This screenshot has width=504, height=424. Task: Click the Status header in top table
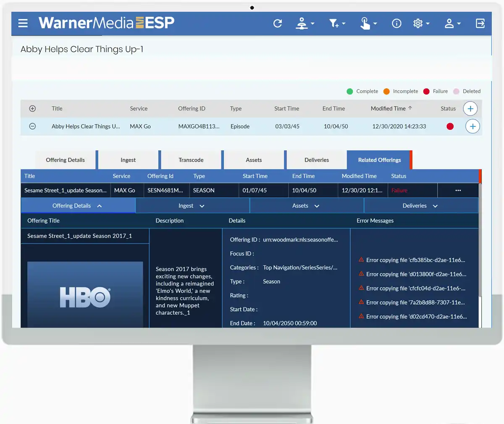[x=448, y=108]
